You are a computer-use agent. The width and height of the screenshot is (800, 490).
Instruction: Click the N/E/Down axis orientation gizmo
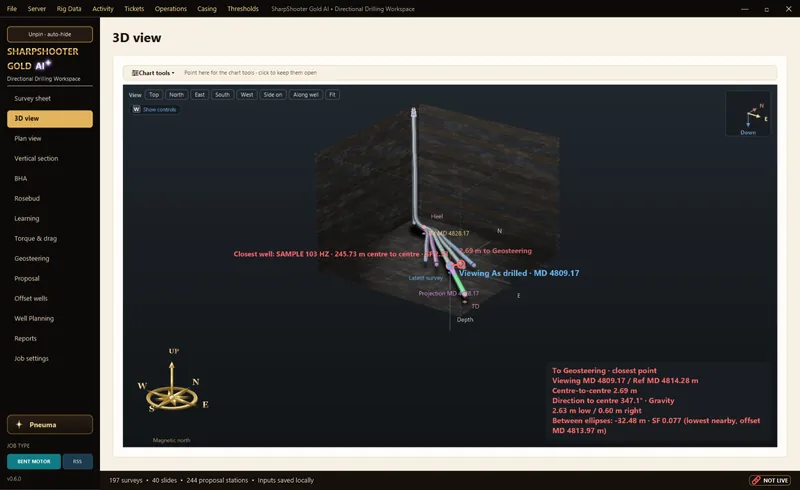click(748, 114)
